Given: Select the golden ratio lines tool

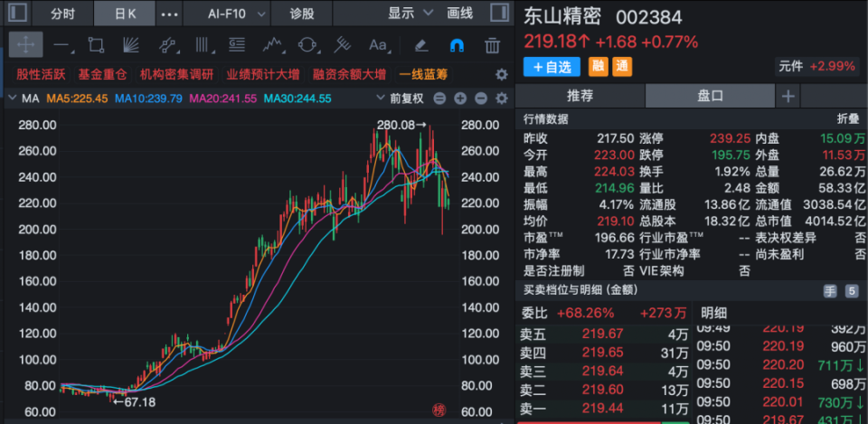Looking at the screenshot, I should point(237,45).
